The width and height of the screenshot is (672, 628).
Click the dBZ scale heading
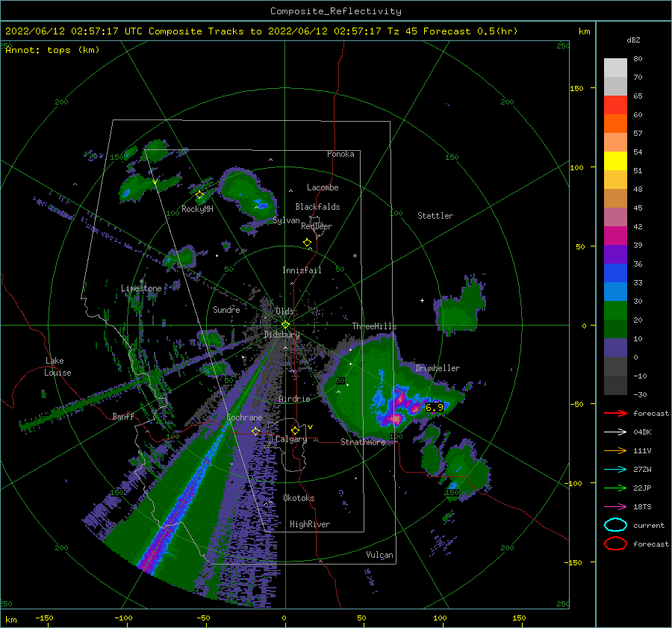(633, 40)
